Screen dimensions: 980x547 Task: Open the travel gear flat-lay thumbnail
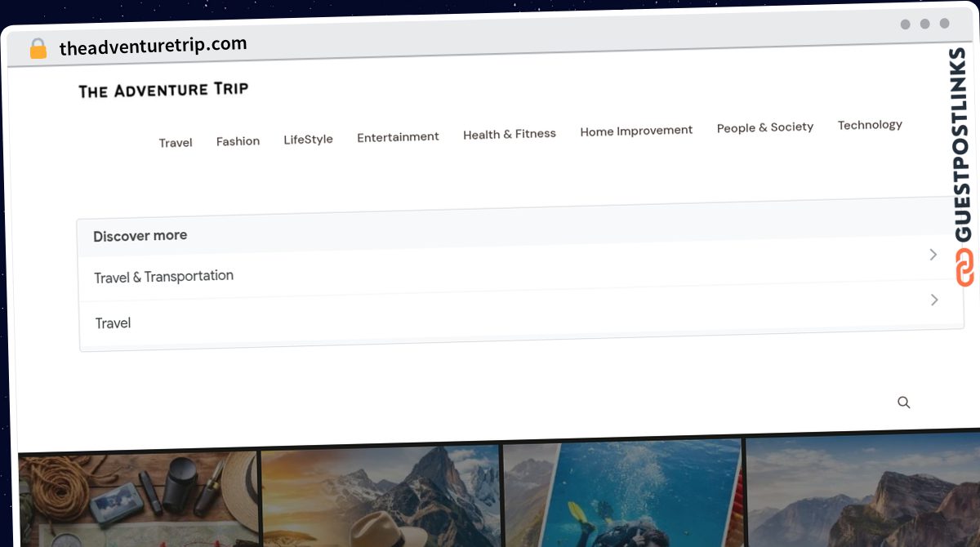(138, 499)
